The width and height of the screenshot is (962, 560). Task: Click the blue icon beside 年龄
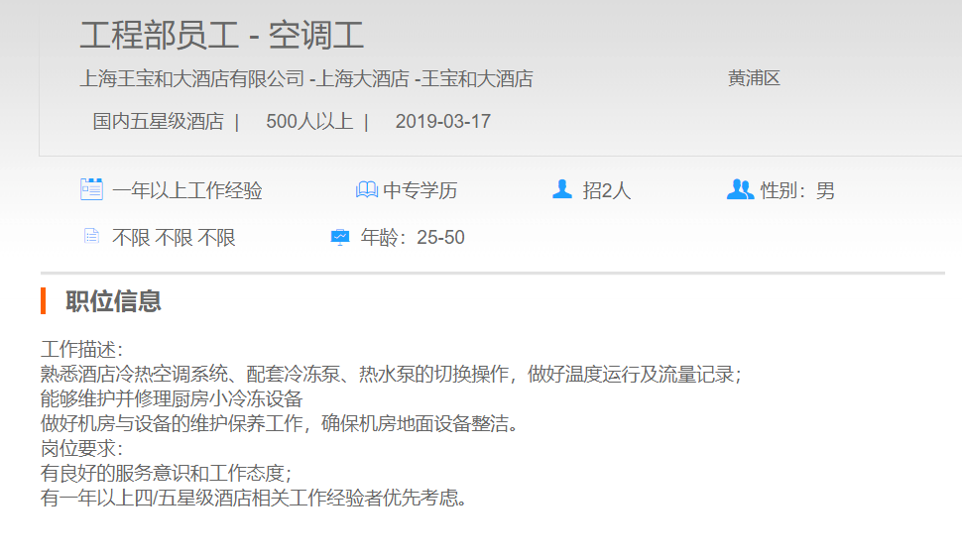tap(340, 237)
